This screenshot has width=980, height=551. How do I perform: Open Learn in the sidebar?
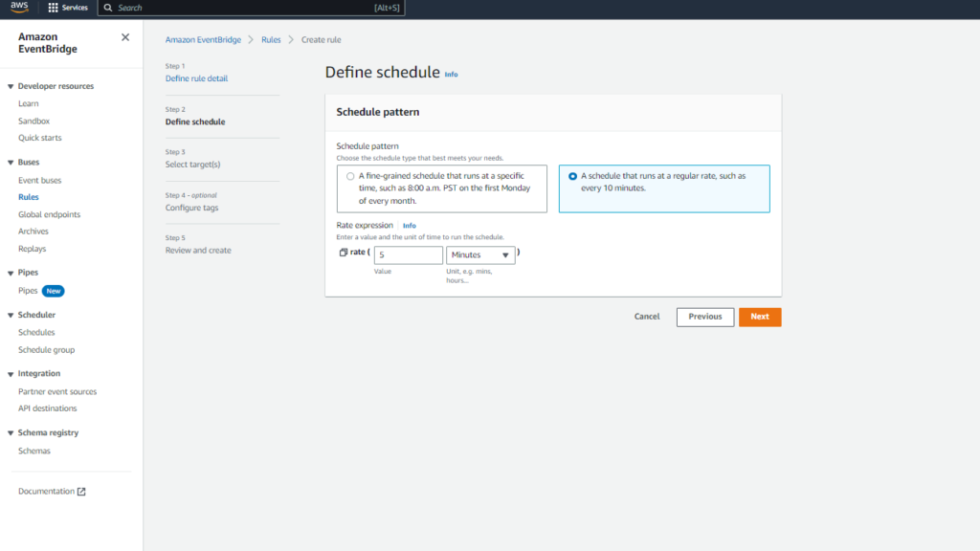click(x=28, y=103)
